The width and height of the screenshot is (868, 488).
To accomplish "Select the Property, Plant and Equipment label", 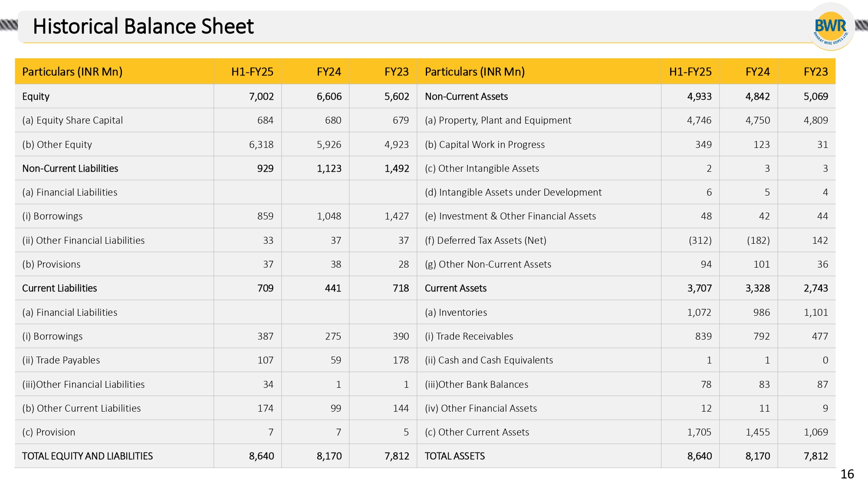I will [x=498, y=120].
